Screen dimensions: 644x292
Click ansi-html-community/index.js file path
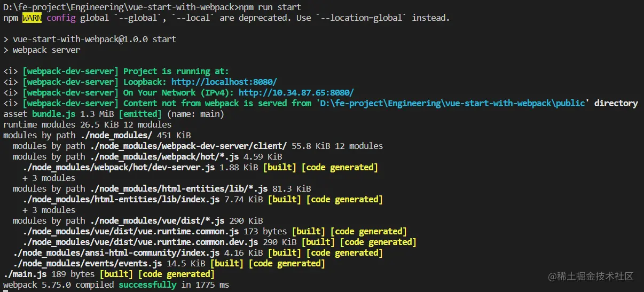(x=116, y=252)
